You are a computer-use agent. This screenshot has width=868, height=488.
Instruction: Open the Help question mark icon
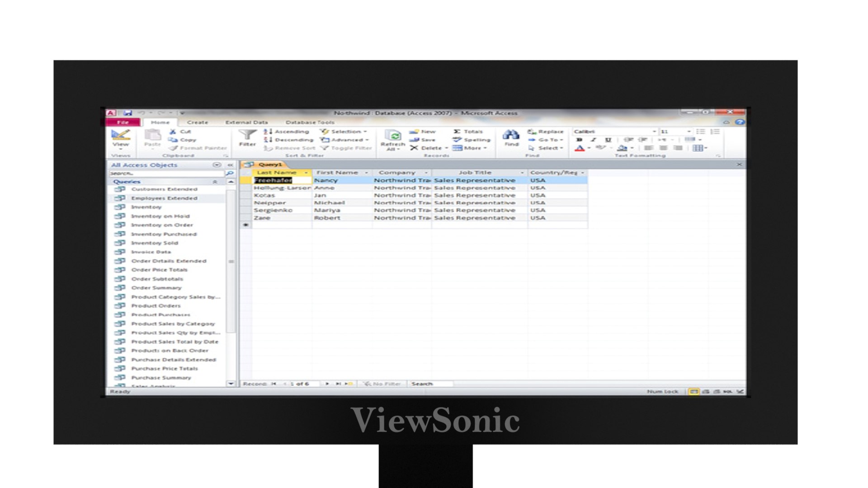click(740, 122)
